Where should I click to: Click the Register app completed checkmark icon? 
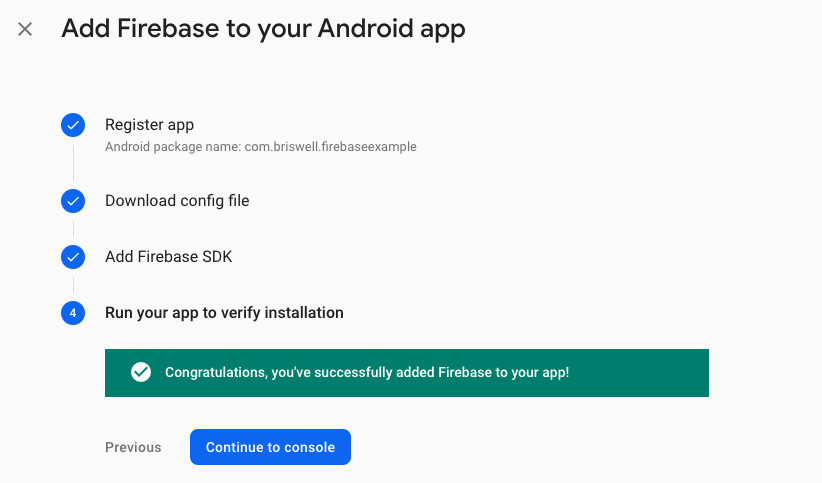click(73, 125)
